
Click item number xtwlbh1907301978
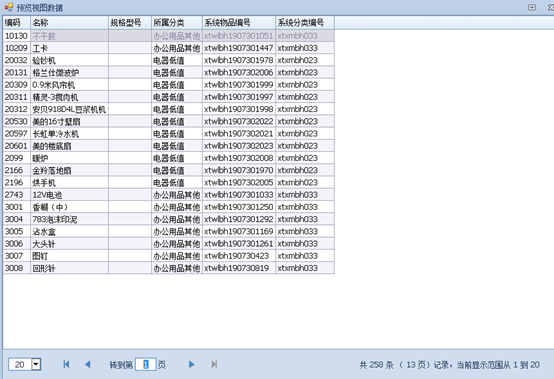(x=238, y=60)
